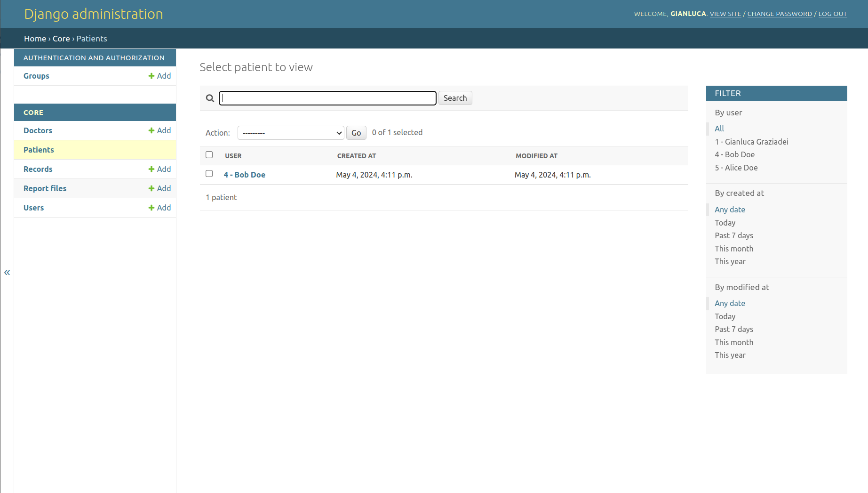
Task: Sort by the Modified At column header
Action: [536, 156]
